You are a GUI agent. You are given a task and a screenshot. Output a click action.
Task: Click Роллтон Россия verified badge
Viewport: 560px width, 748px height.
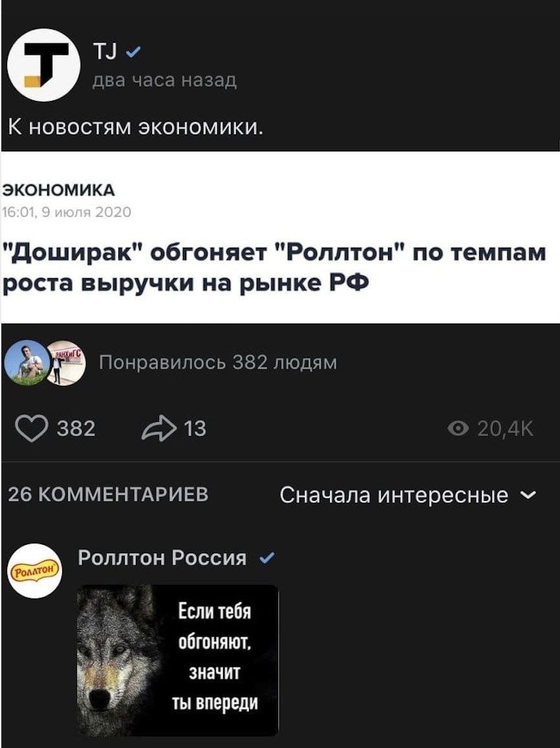coord(267,557)
